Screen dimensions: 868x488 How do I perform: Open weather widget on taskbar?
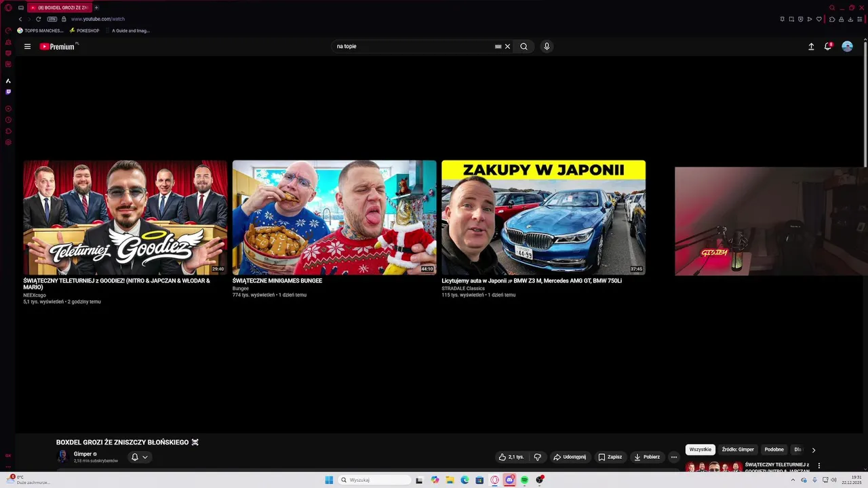tap(27, 479)
